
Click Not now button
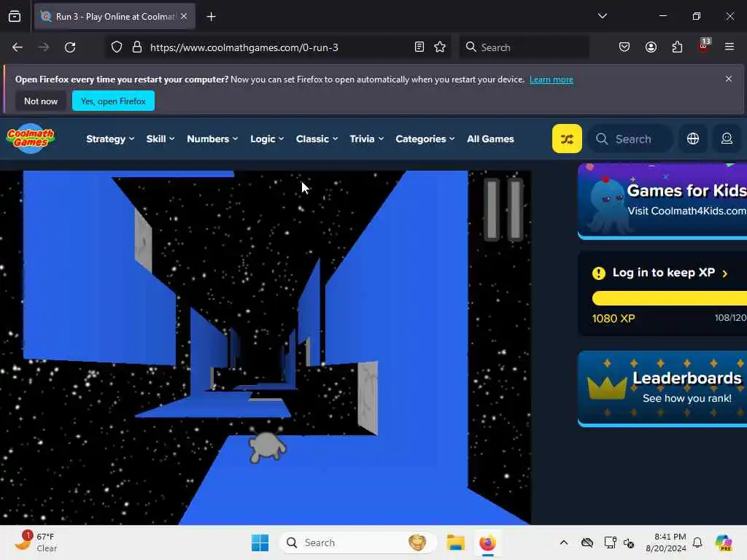(41, 101)
